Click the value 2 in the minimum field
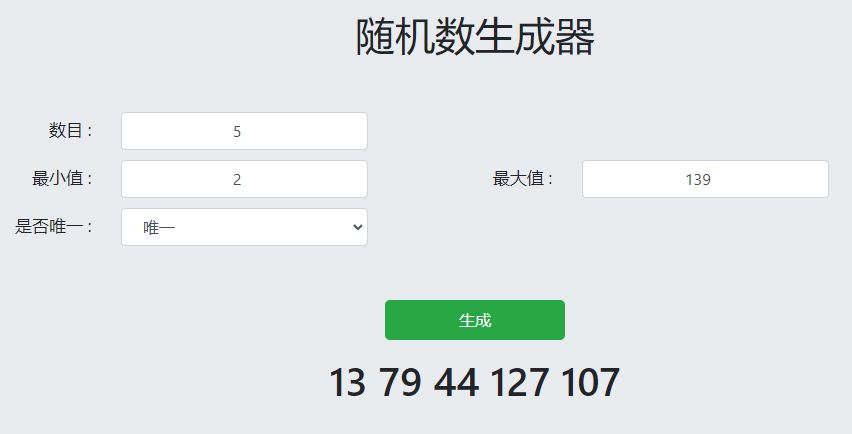The image size is (852, 434). [x=237, y=180]
